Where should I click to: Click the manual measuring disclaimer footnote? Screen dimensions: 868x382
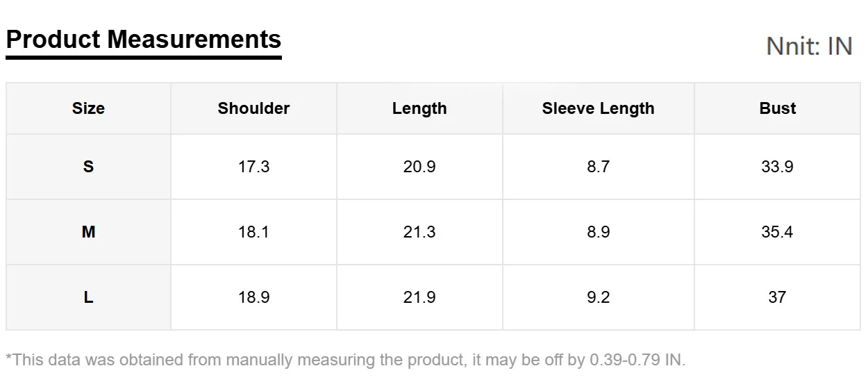click(345, 360)
